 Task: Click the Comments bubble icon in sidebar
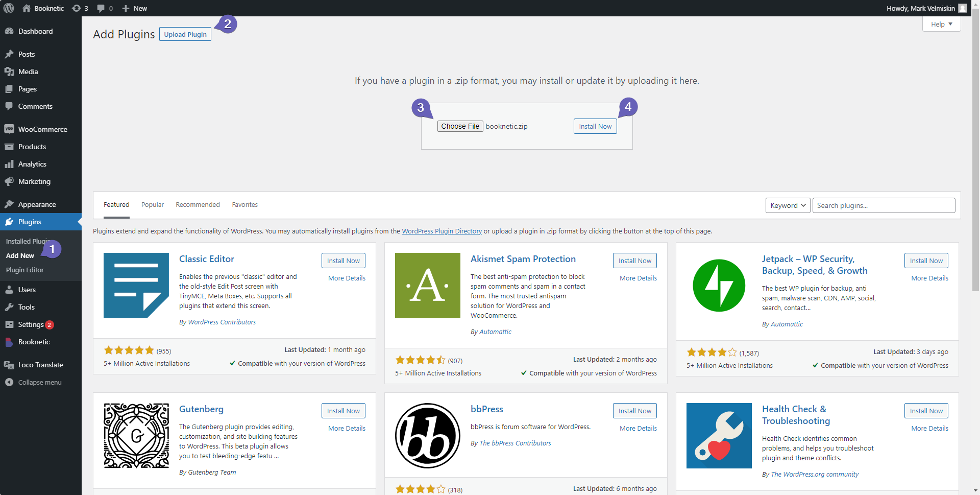(x=9, y=106)
